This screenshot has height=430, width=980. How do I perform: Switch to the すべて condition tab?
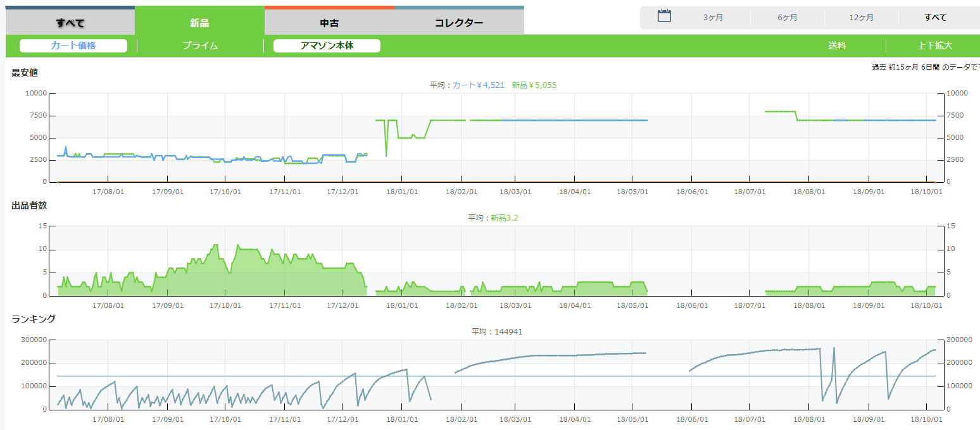click(70, 23)
